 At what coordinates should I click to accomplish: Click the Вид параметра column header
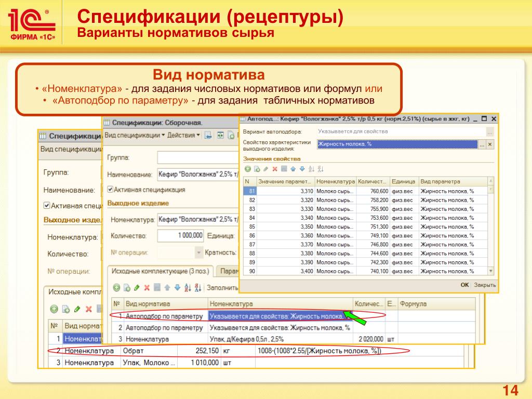[453, 181]
